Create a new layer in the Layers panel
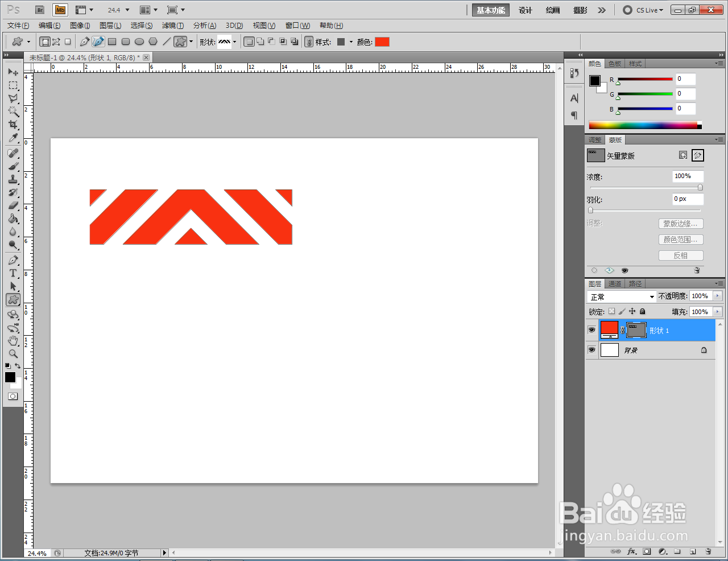The image size is (728, 561). coord(693,551)
